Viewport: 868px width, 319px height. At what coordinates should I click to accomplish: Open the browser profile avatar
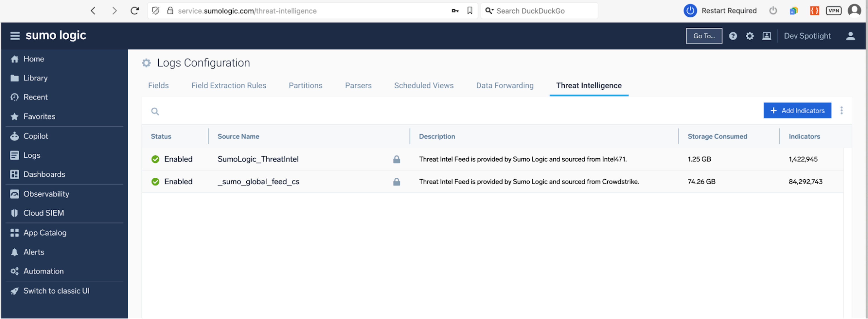(854, 10)
